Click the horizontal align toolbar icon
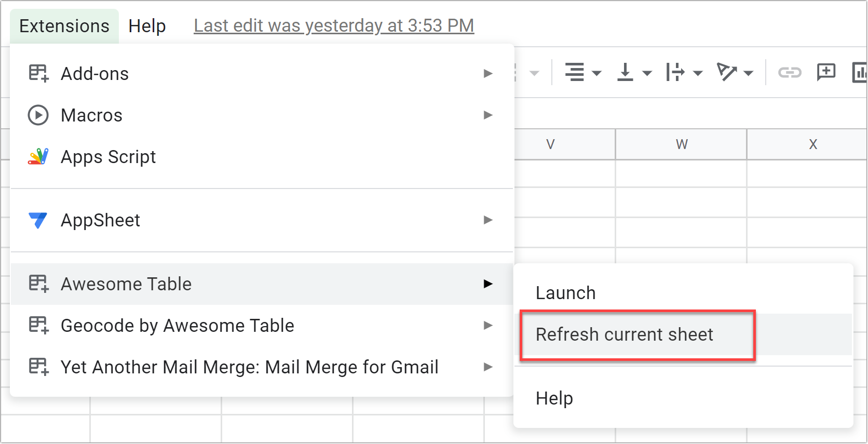The height and width of the screenshot is (444, 868). [x=575, y=72]
